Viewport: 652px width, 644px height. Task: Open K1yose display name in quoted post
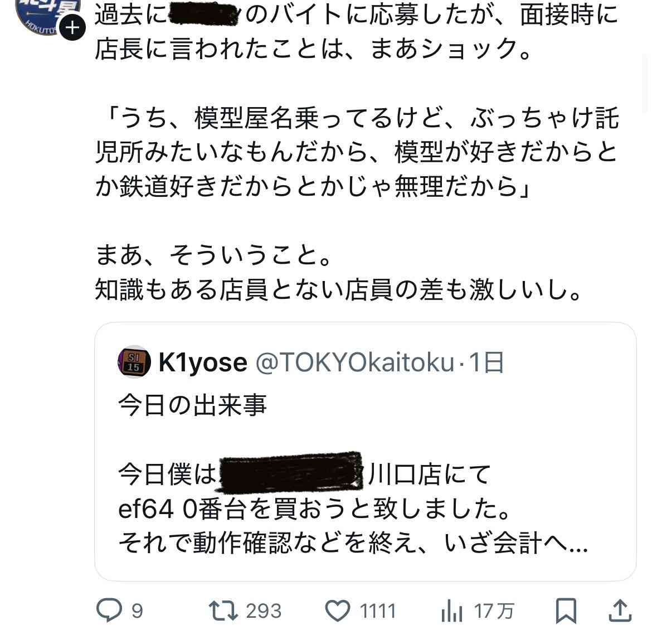point(203,363)
